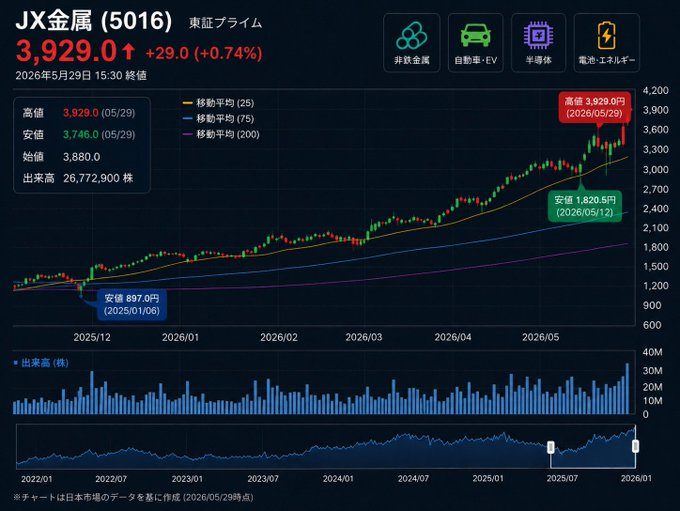Grab the left range slider handle

[x=551, y=447]
